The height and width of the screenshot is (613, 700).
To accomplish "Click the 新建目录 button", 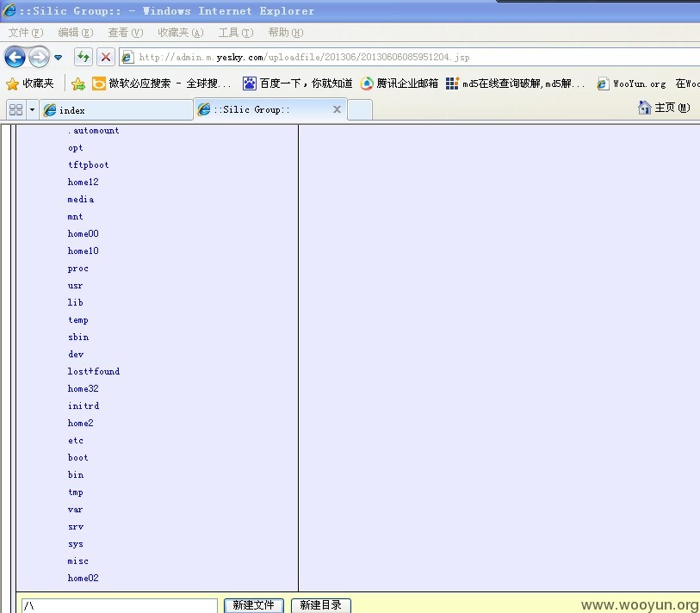I will coord(320,605).
